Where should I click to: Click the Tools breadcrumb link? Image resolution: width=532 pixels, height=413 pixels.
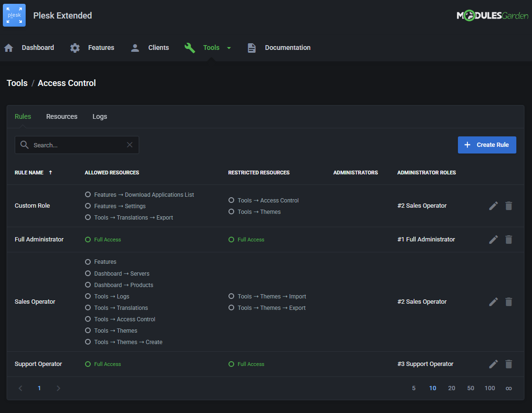[x=17, y=83]
